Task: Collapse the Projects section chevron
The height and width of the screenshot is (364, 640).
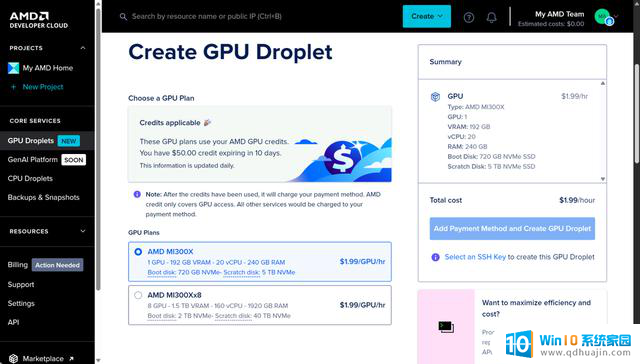Action: (83, 48)
